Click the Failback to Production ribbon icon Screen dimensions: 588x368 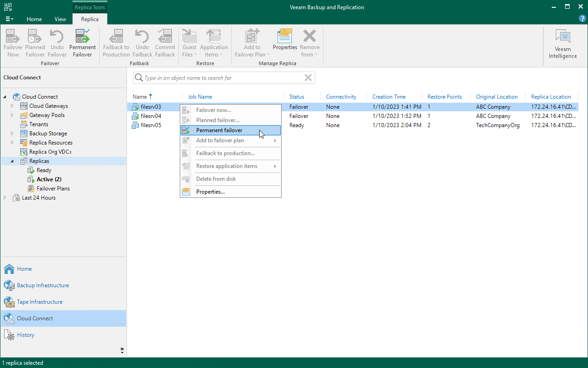[x=116, y=43]
